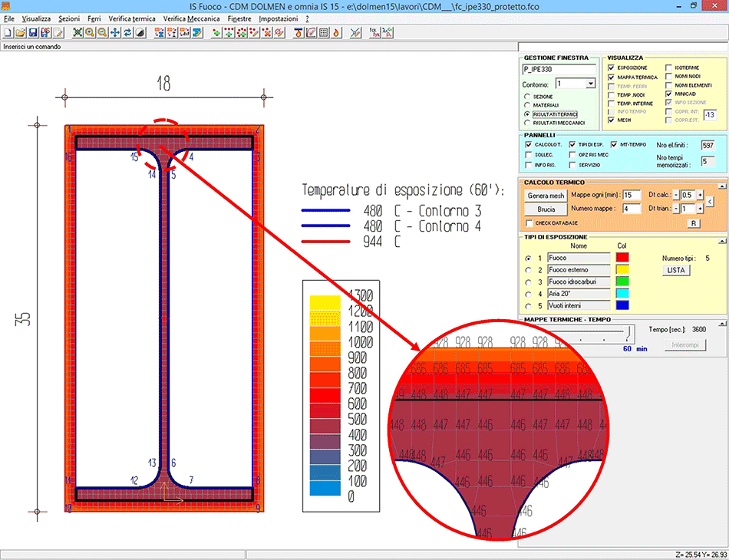729x560 pixels.
Task: Increase Dt trian with plus button
Action: 700,209
